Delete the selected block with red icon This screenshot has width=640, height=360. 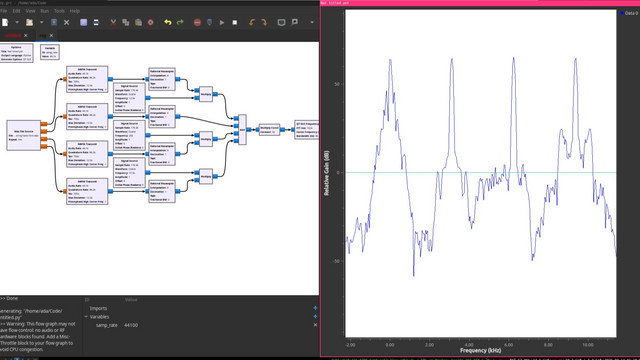(151, 22)
